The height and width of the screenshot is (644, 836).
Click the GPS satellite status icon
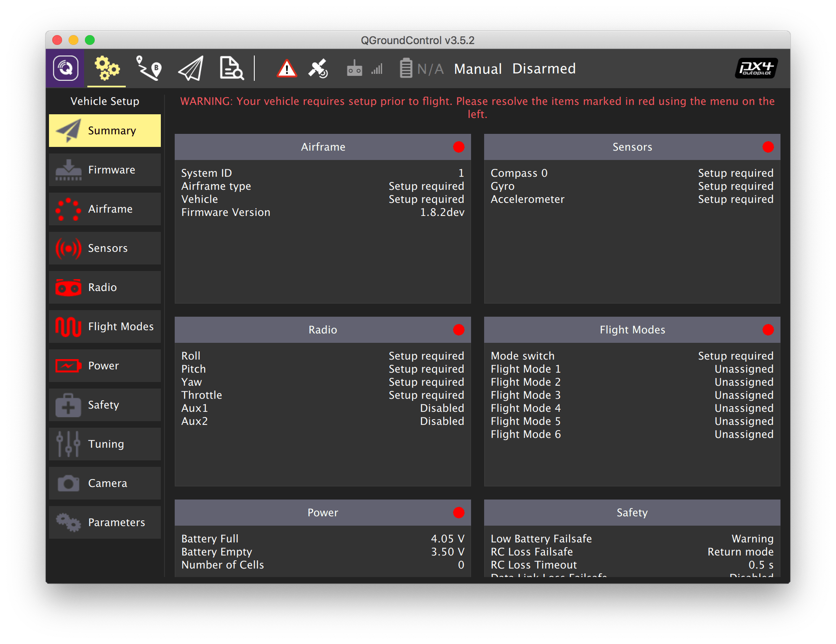(x=318, y=69)
